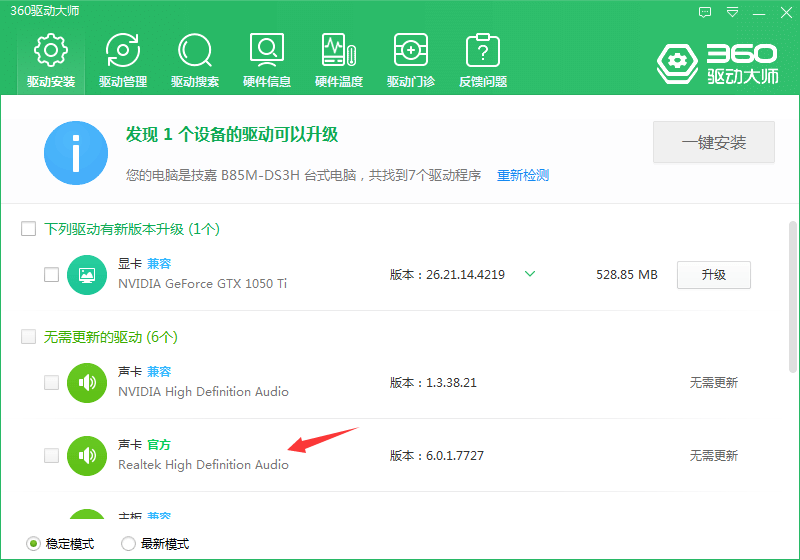Open the 驱动搜索 search tool

point(195,60)
